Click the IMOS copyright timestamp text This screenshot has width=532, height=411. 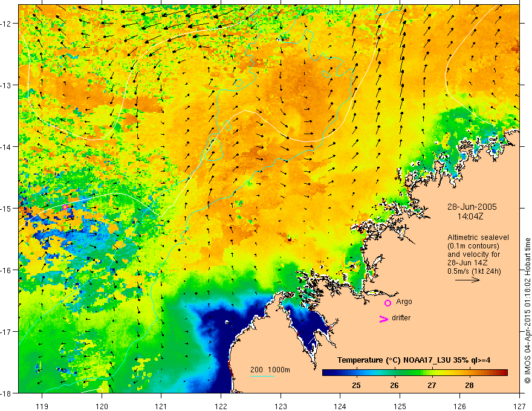pos(527,311)
